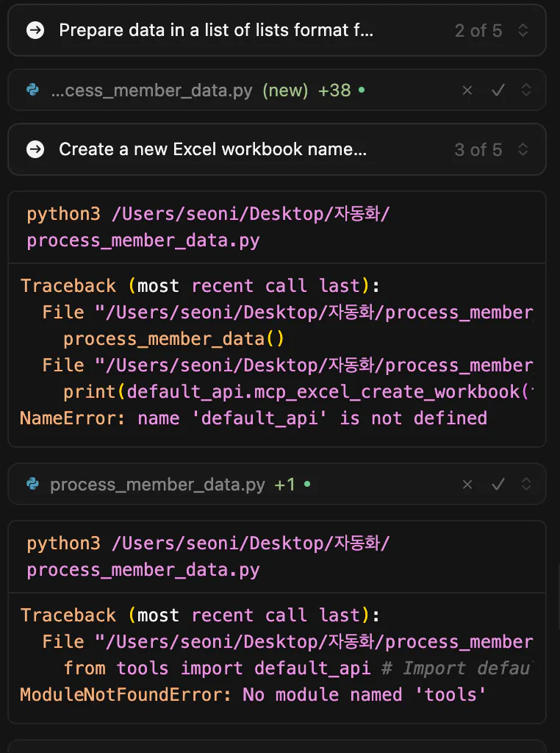The height and width of the screenshot is (753, 560).
Task: Reject the +1 file edit
Action: [467, 485]
